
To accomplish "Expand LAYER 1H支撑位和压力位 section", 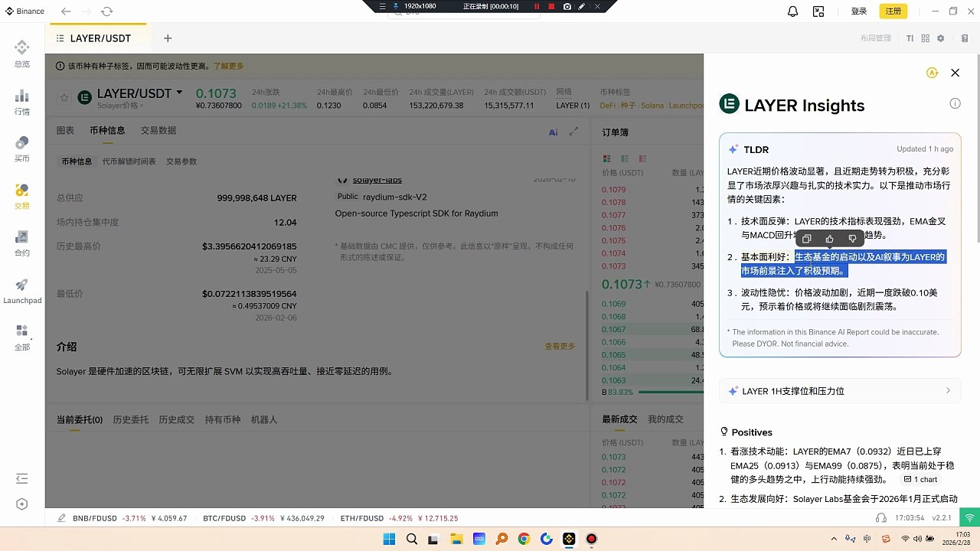I will click(x=840, y=391).
